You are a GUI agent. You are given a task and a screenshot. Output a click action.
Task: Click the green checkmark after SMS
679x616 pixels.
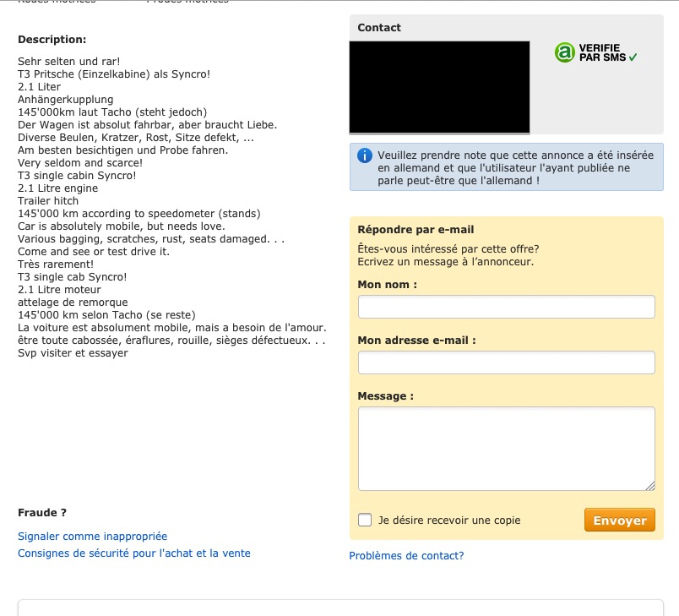(x=633, y=57)
